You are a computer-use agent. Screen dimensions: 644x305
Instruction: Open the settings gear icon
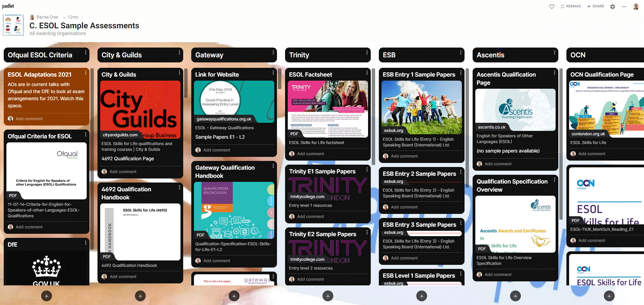point(613,6)
